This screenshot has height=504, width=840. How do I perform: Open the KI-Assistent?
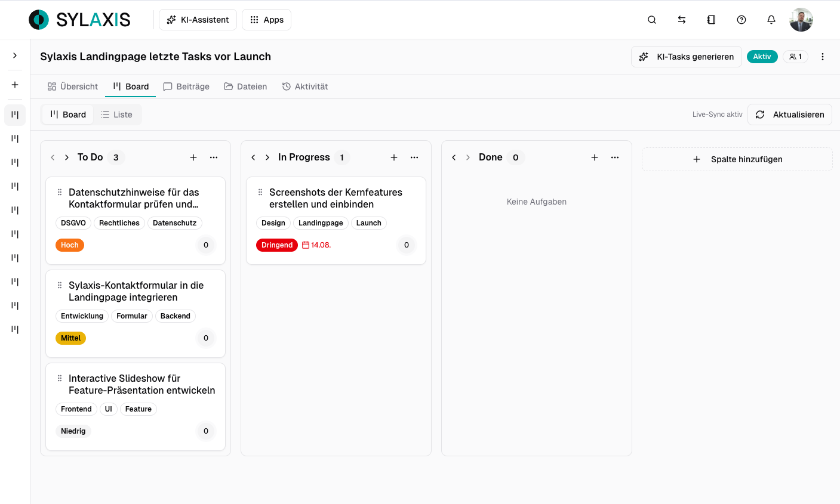click(198, 20)
